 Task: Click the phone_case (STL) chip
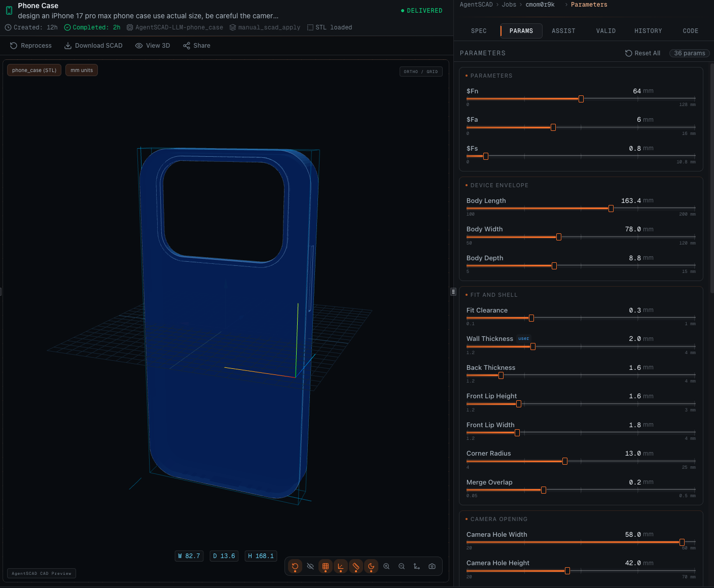34,70
